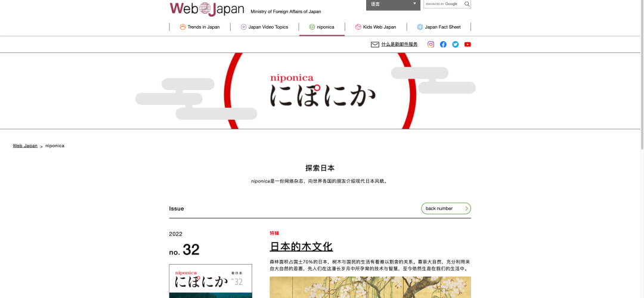Click the language dropdown arrow
Image resolution: width=644 pixels, height=298 pixels.
click(414, 4)
